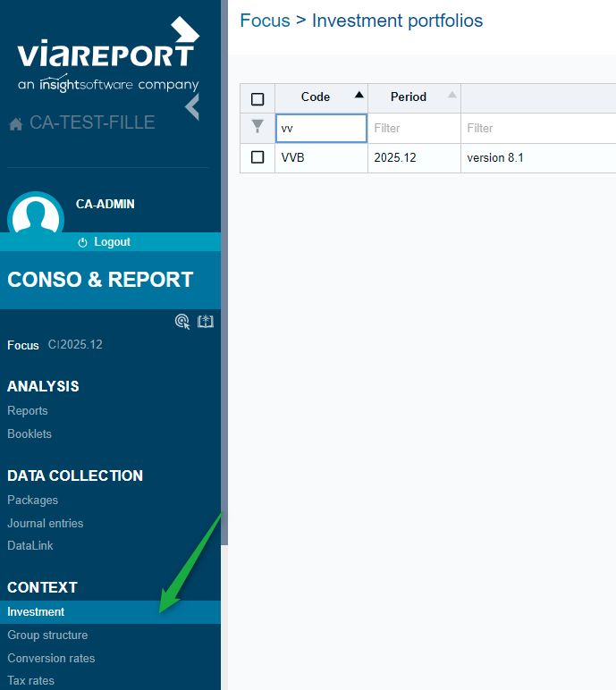
Task: Click the DATA COLLECTION section heading
Action: click(x=75, y=475)
